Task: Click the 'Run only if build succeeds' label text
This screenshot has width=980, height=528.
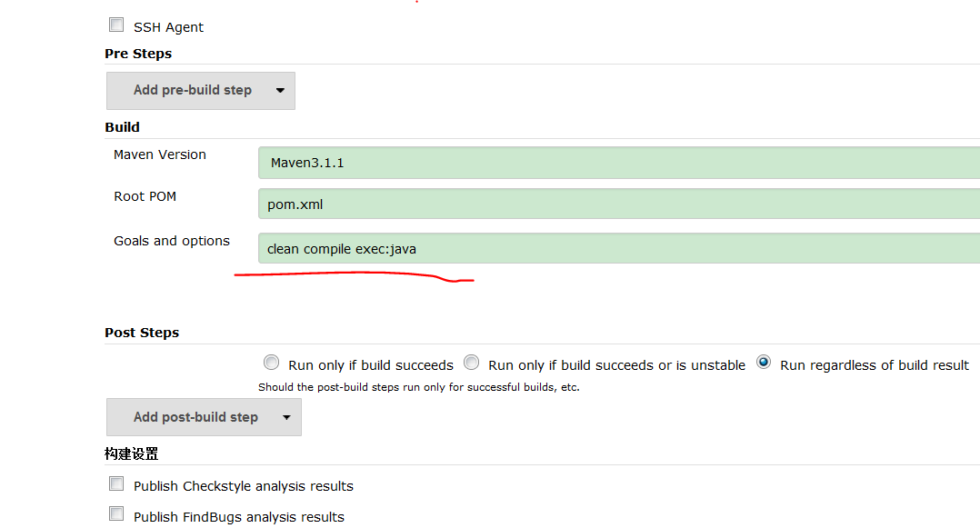Action: (370, 365)
